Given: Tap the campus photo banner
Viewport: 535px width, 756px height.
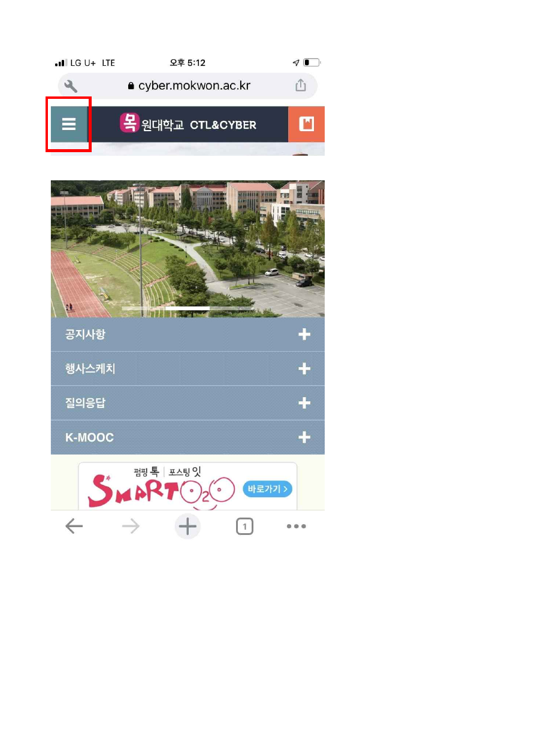Looking at the screenshot, I should 188,249.
